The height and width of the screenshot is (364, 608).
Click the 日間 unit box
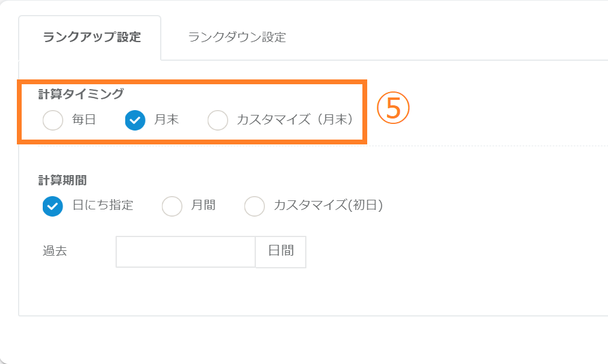[x=281, y=251]
